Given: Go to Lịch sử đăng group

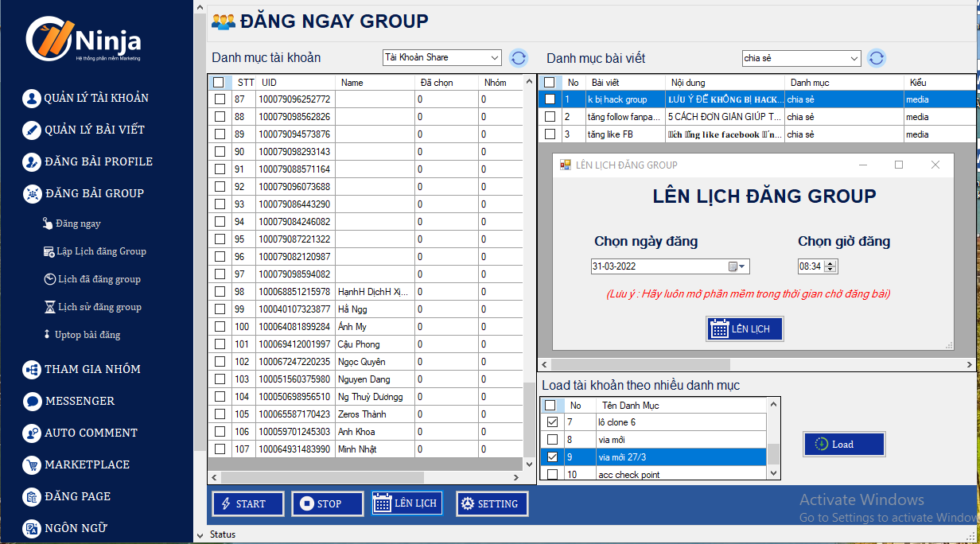Looking at the screenshot, I should click(99, 307).
